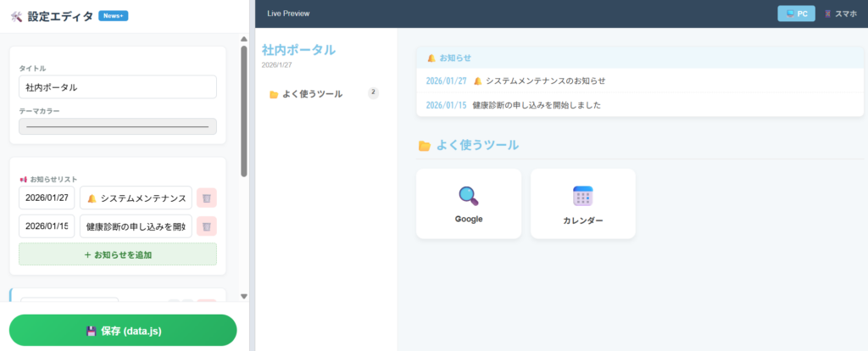Click the calendar icon on カレンダー card
This screenshot has height=351, width=868.
coord(582,196)
